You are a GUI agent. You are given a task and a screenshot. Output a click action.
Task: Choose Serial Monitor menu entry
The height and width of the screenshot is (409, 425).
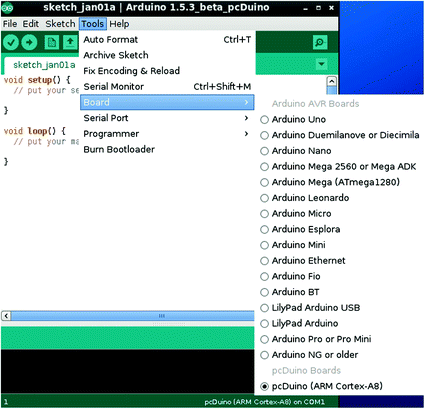pyautogui.click(x=167, y=87)
